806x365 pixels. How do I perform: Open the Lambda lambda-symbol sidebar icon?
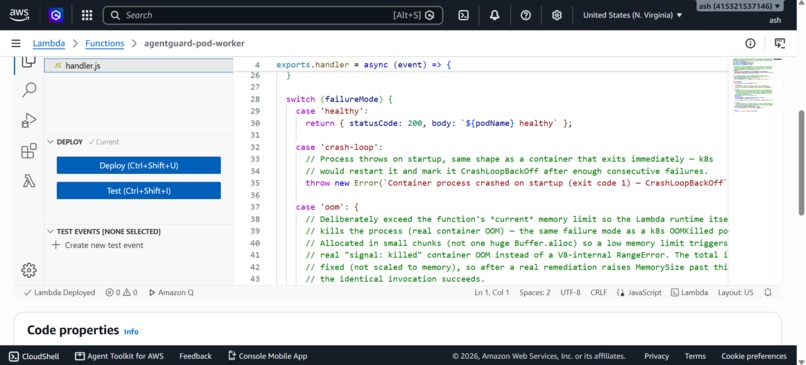tap(29, 181)
